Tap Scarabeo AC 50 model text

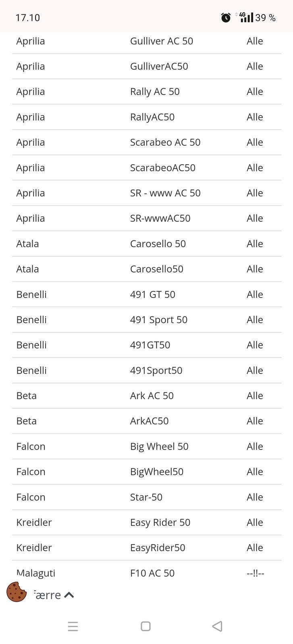[165, 142]
